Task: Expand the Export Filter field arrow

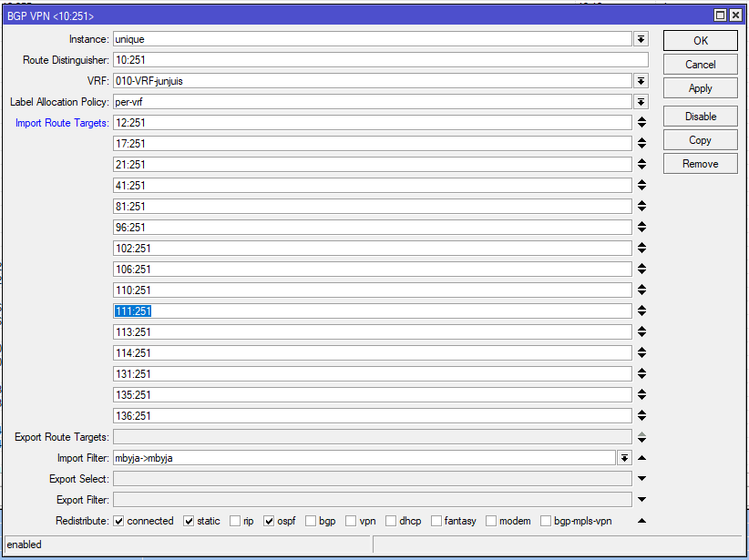Action: pos(641,500)
